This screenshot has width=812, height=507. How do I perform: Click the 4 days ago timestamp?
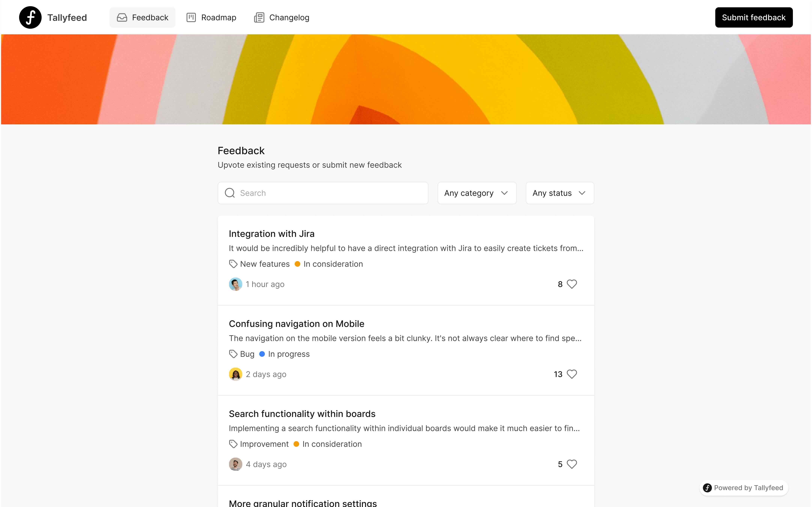pyautogui.click(x=266, y=464)
